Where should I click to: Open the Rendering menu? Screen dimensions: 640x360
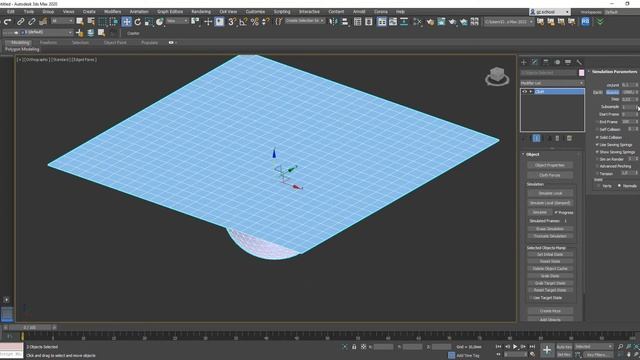(x=201, y=12)
